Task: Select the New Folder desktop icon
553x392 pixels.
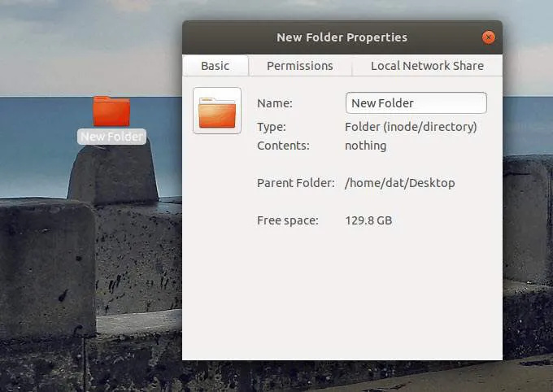Action: [x=111, y=111]
